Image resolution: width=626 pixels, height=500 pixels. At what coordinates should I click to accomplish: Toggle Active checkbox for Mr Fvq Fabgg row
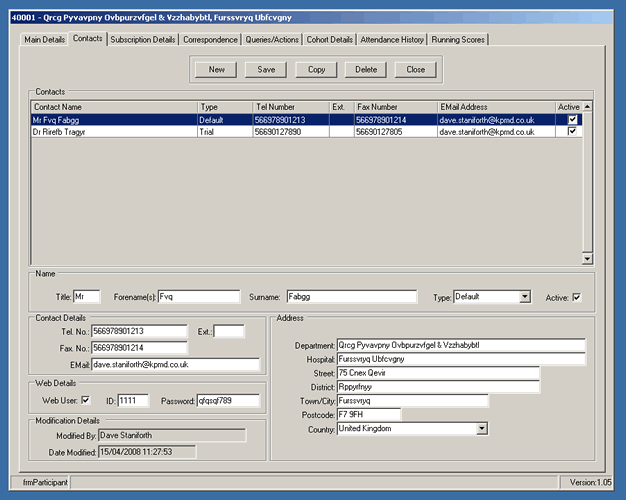tap(572, 119)
